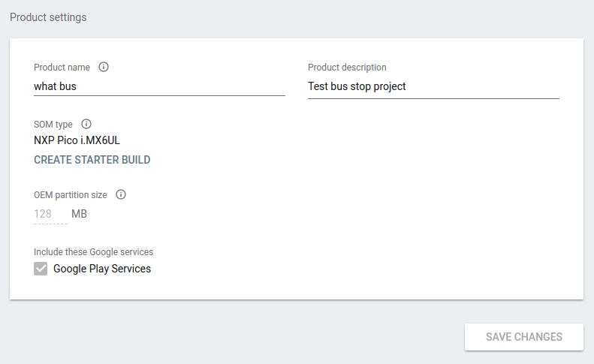Screen dimensions: 594x364
Task: Click the CREATE STARTER BUILD link
Action: coord(92,160)
